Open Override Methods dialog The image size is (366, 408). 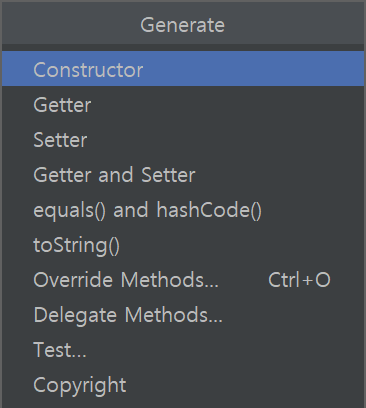pos(183,279)
